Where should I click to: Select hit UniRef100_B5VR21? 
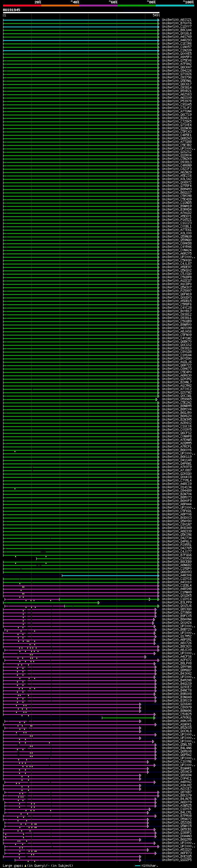pyautogui.click(x=176, y=91)
